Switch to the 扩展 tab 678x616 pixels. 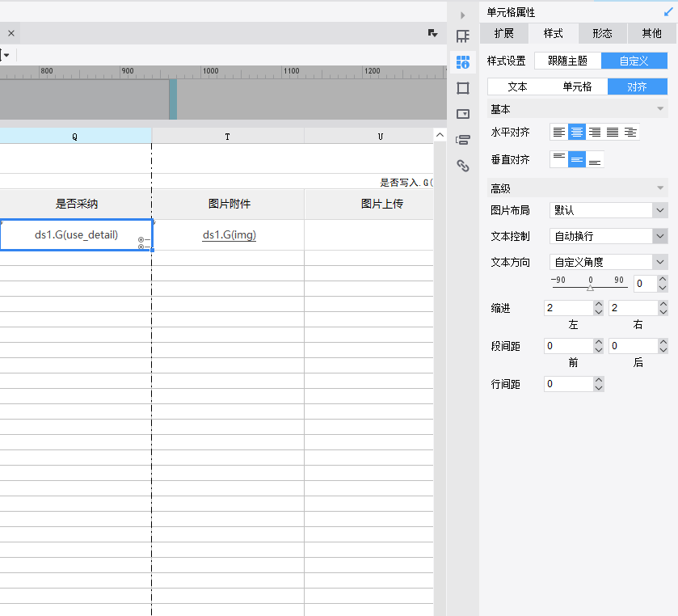503,33
